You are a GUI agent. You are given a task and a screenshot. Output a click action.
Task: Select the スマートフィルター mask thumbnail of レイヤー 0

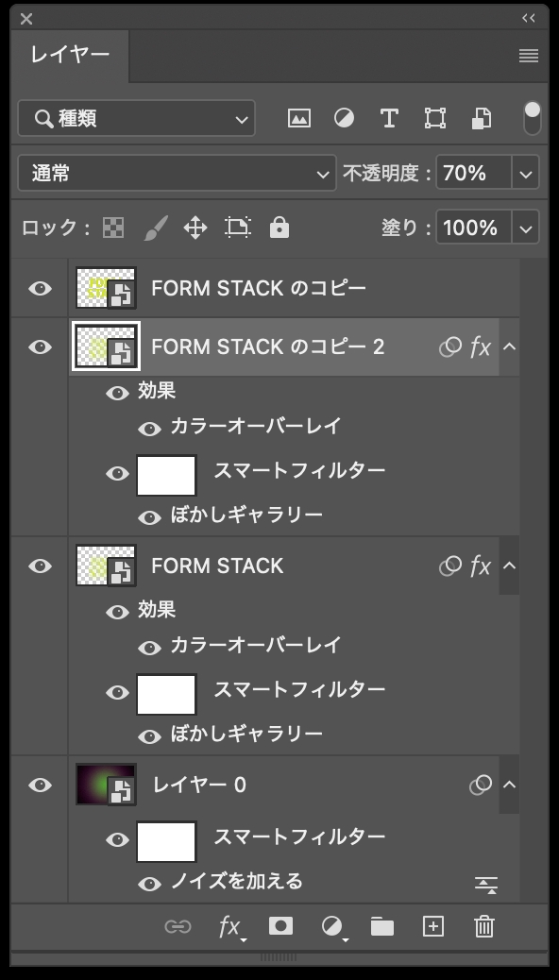(x=166, y=841)
